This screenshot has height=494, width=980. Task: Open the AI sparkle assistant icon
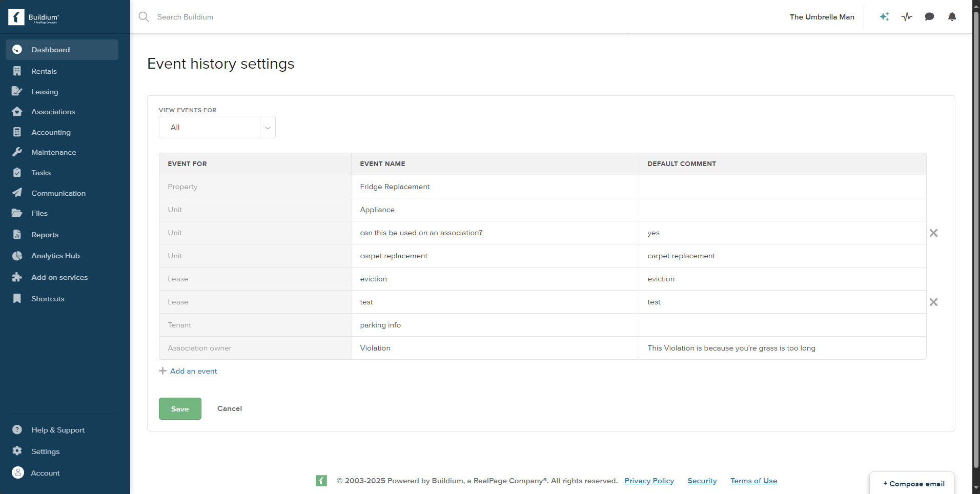click(x=884, y=17)
